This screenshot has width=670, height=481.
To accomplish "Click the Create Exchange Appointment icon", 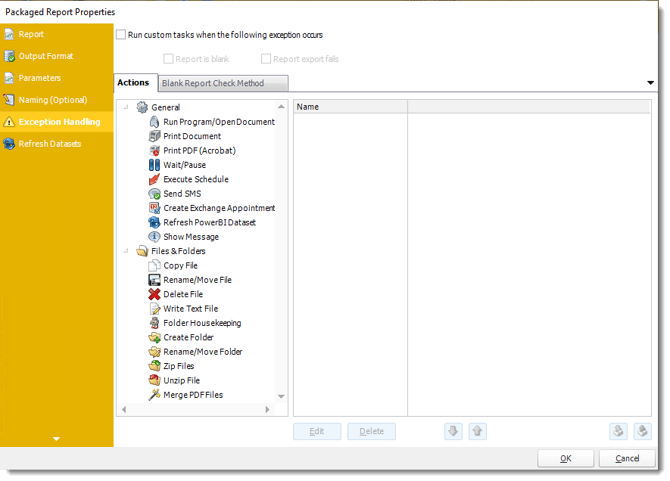I will point(154,208).
